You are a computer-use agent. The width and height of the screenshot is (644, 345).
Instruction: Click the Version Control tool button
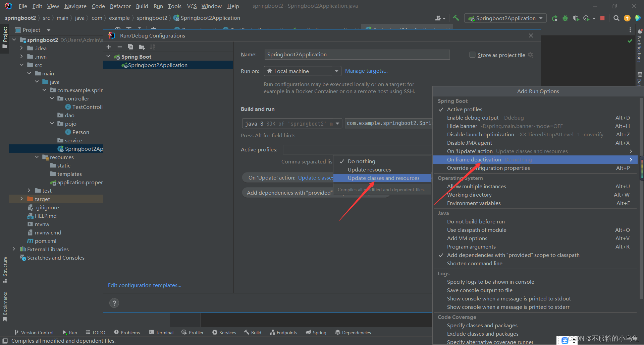click(x=34, y=332)
